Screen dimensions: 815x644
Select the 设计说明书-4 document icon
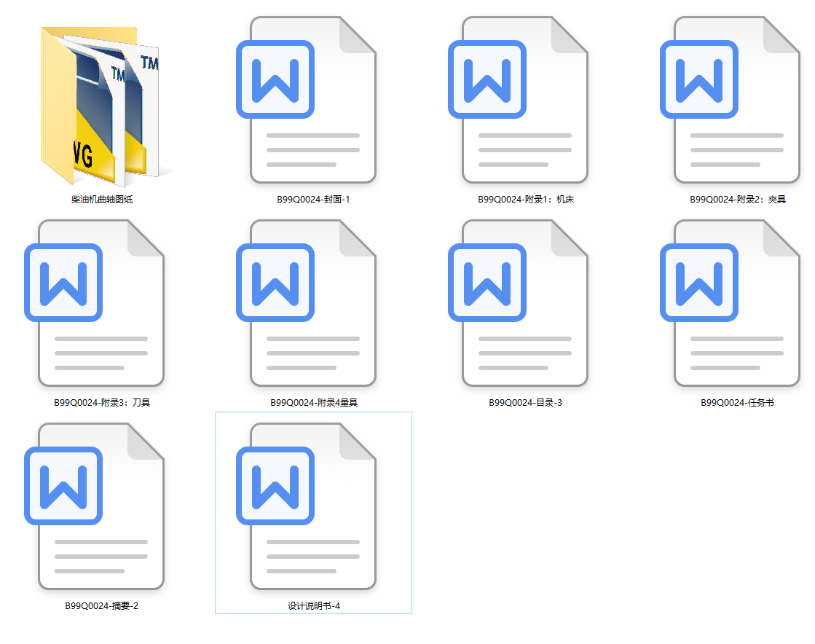(307, 506)
